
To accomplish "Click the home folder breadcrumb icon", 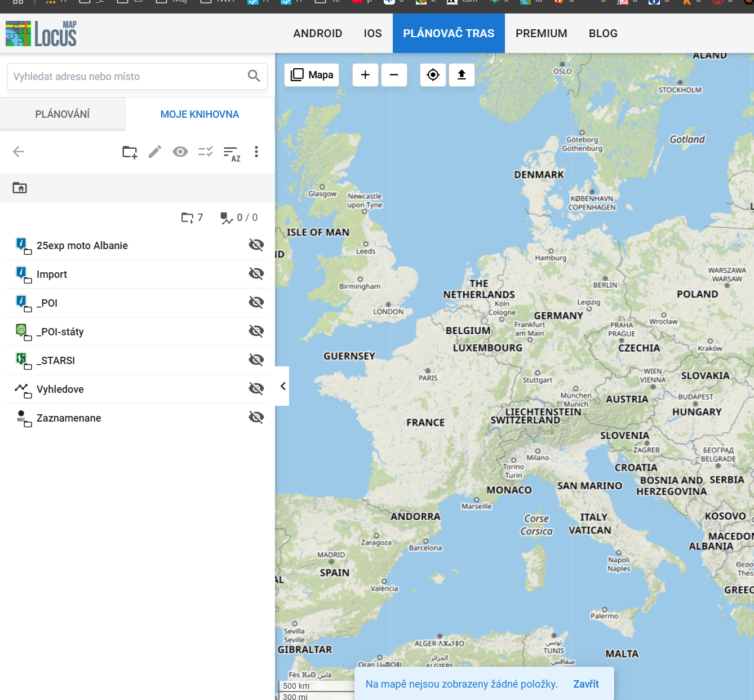I will click(x=20, y=188).
